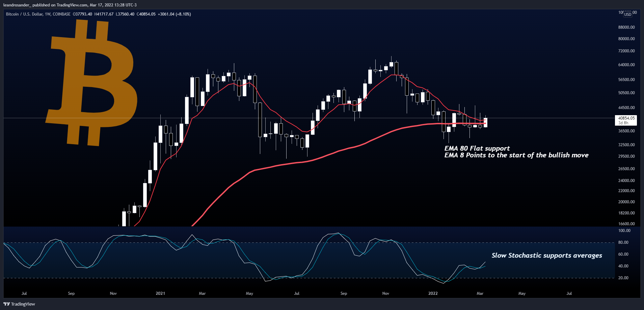Click the 1W interval in chart legend
The width and height of the screenshot is (644, 310).
48,14
